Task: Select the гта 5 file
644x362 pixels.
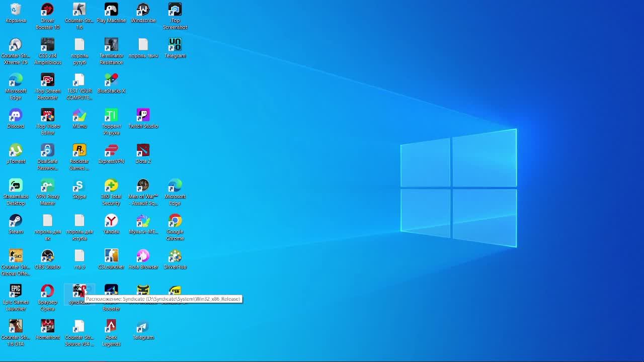Action: point(79,260)
